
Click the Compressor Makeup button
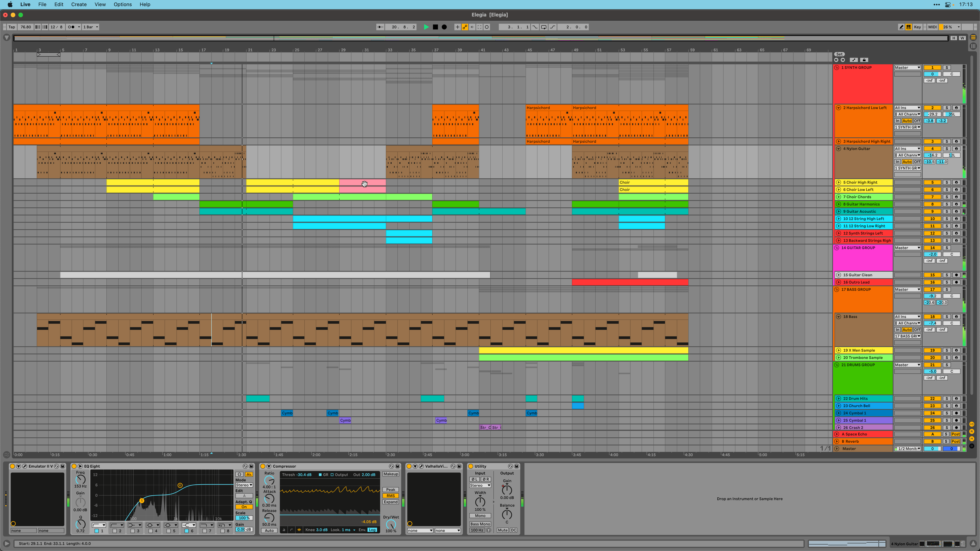[391, 474]
